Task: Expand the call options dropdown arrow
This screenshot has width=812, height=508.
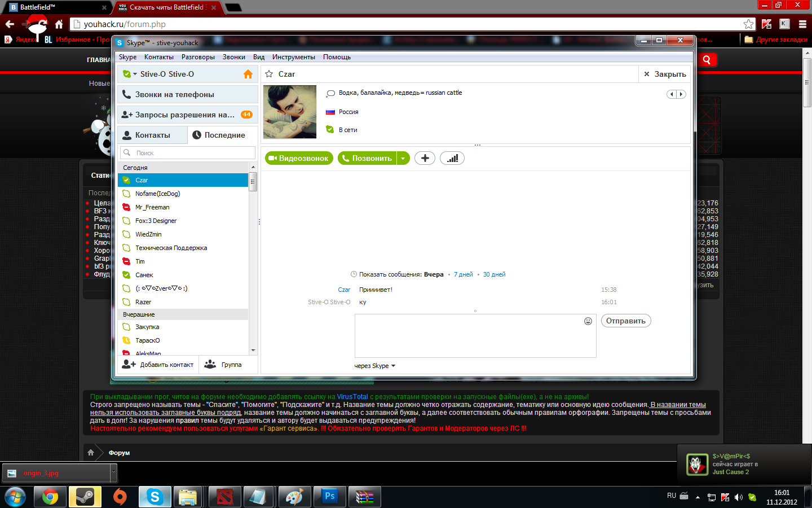Action: [403, 158]
